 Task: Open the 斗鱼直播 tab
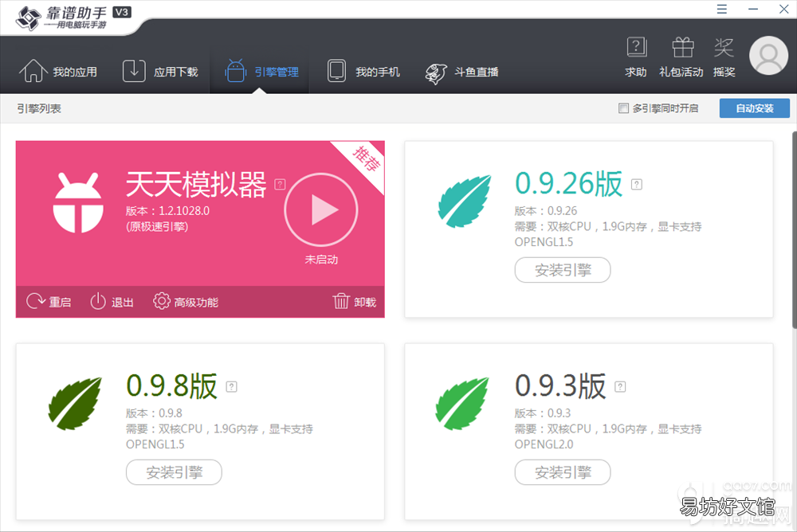coord(461,72)
